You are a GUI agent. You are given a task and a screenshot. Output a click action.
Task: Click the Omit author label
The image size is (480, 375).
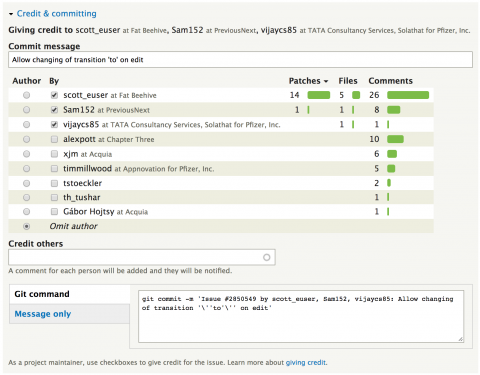coord(73,226)
